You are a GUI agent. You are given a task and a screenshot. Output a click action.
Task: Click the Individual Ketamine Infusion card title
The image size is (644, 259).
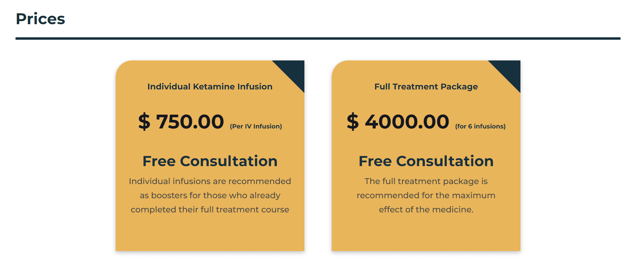tap(210, 86)
